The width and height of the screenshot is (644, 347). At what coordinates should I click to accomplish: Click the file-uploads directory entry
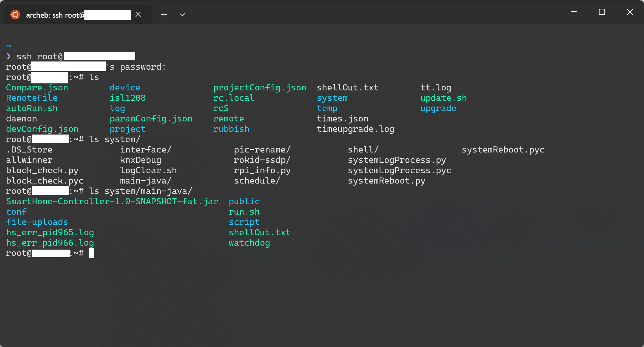(37, 222)
